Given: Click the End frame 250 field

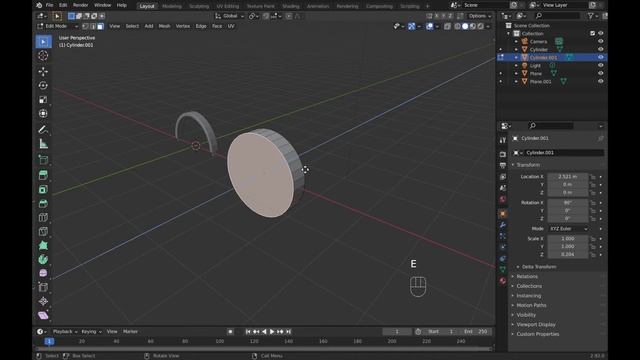Looking at the screenshot, I should (x=476, y=331).
